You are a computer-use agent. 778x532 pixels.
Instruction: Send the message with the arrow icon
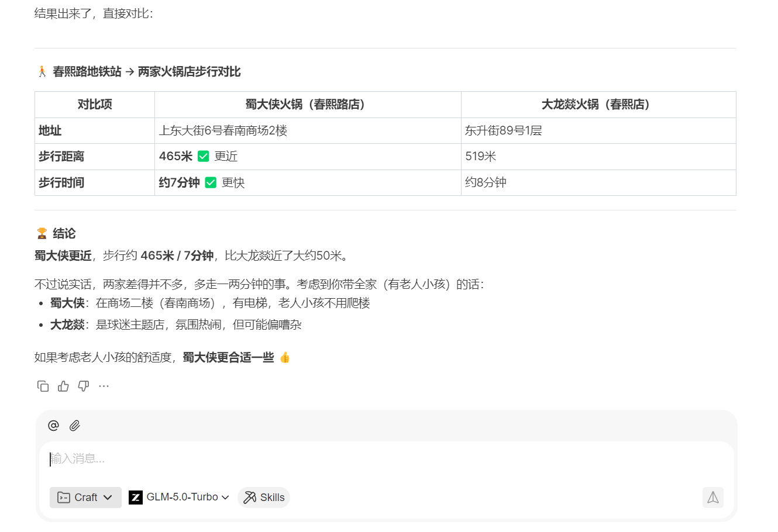[x=713, y=498]
